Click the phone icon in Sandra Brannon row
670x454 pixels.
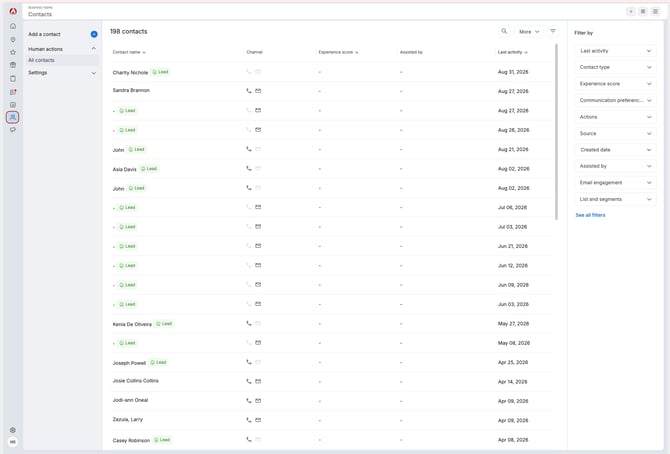pyautogui.click(x=249, y=91)
